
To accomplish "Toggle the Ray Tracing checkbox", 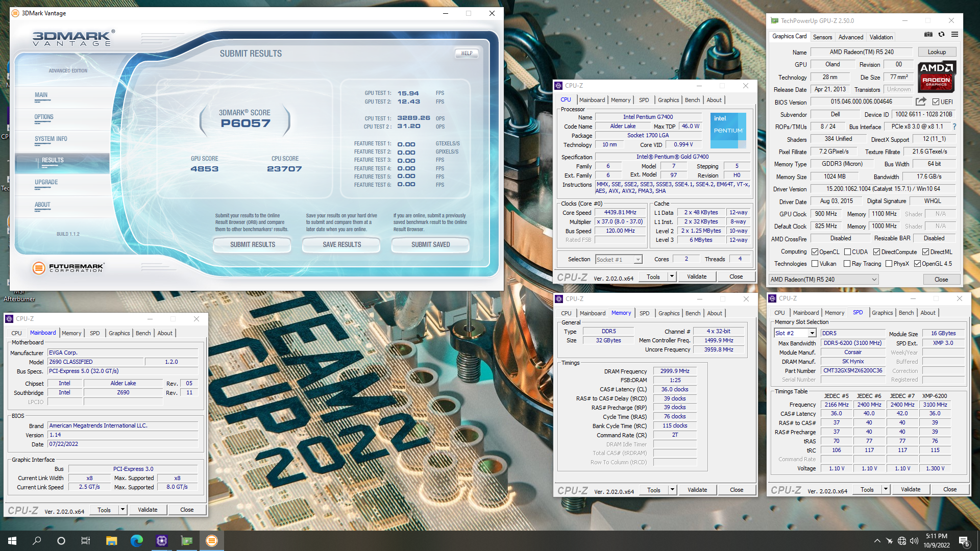I will click(847, 264).
